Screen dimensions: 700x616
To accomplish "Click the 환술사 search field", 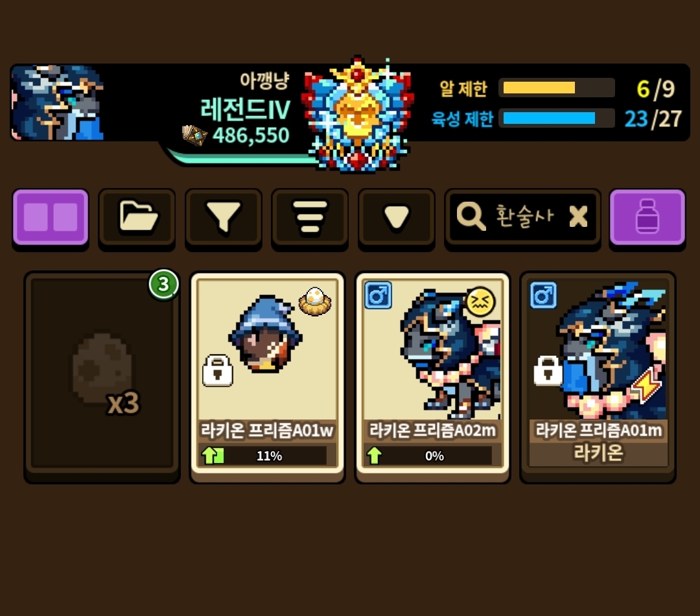I will 523,217.
